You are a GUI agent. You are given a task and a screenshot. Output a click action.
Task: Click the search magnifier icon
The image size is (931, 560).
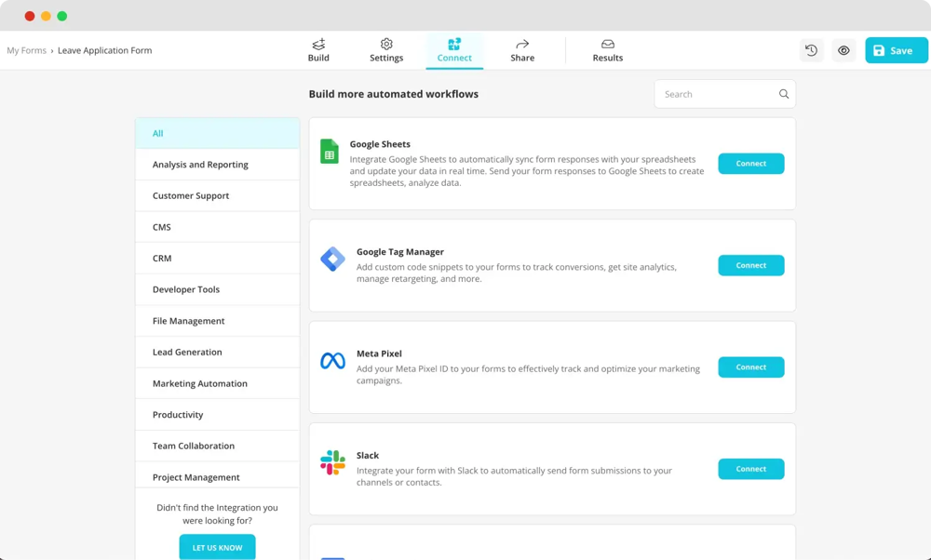(783, 94)
